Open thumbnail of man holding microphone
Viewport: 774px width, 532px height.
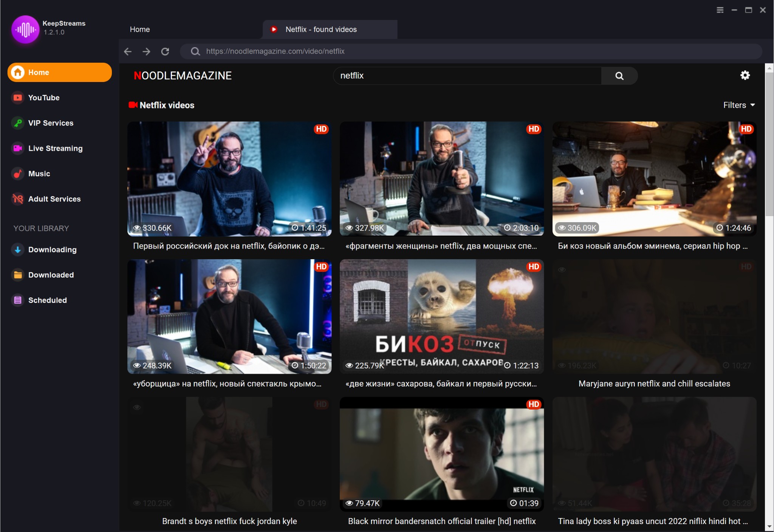point(442,179)
